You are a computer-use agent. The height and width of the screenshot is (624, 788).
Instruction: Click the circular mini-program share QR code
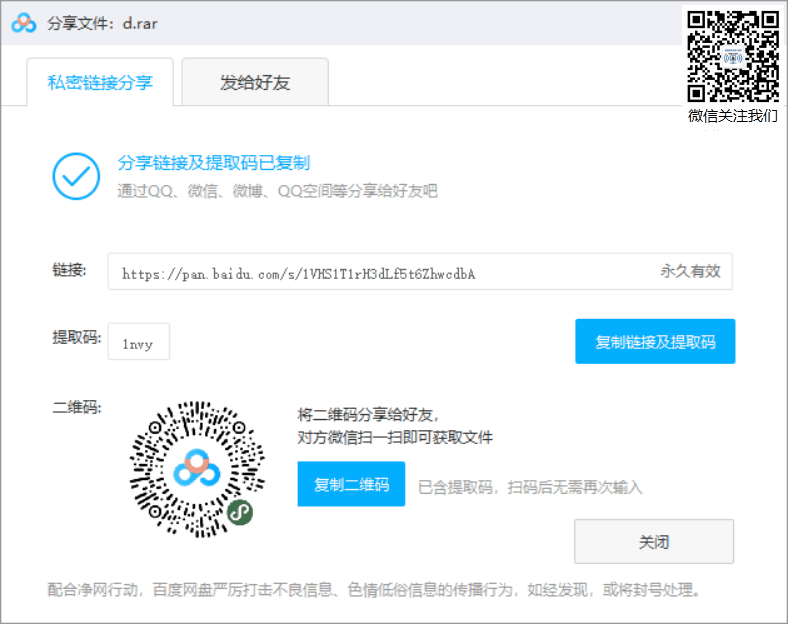[197, 469]
